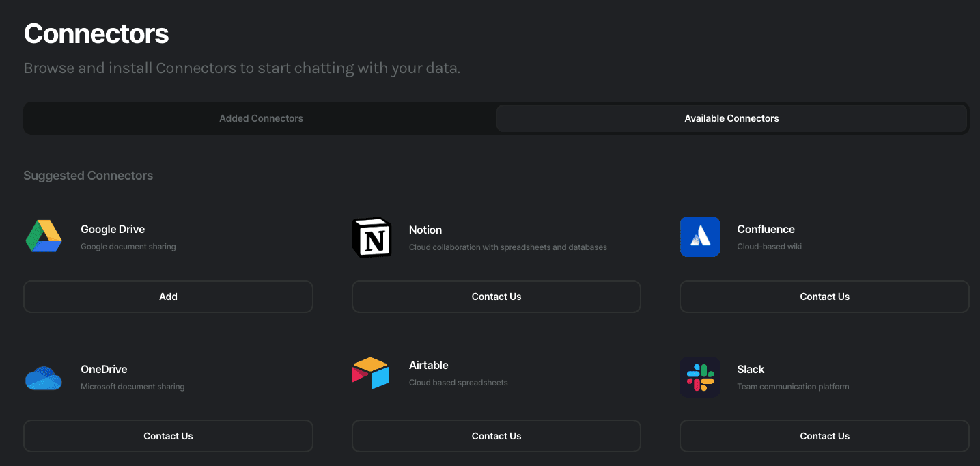Click Contact Us under Confluence

click(x=824, y=297)
